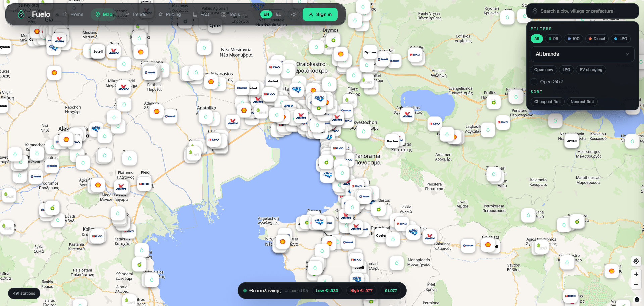644x306 pixels.
Task: Select the Shell marker near Vavdos
Action: pyautogui.click(x=612, y=271)
